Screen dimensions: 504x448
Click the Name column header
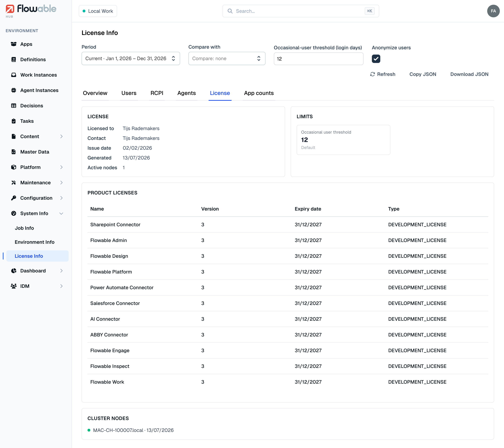(x=97, y=209)
